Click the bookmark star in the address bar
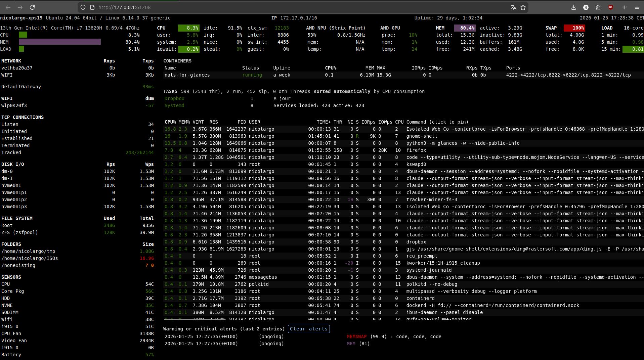644x360 pixels. [523, 7]
